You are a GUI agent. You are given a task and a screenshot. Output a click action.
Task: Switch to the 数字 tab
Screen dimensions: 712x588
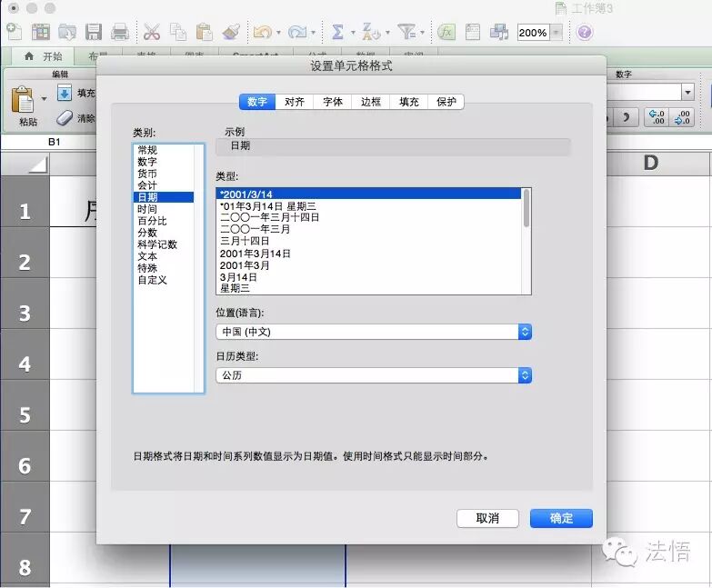click(257, 102)
